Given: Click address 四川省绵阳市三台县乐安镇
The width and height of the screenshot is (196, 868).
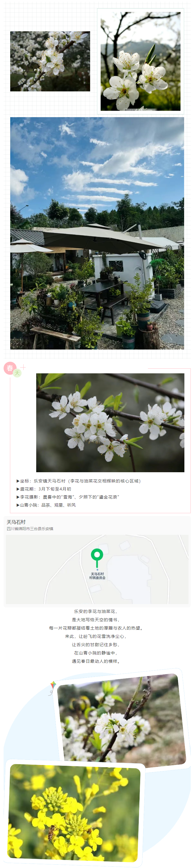Looking at the screenshot, I should pos(30,529).
